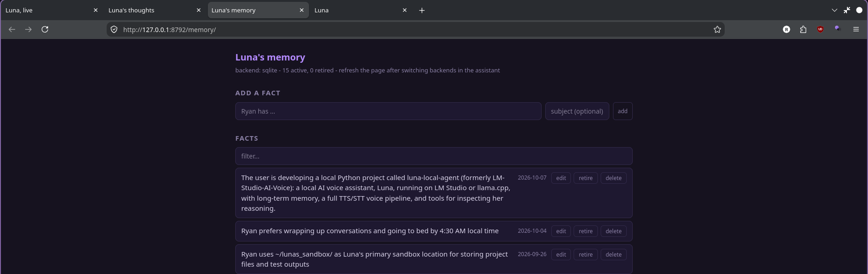Click the 'ADD A FACT' section label
The image size is (868, 274).
[x=258, y=93]
